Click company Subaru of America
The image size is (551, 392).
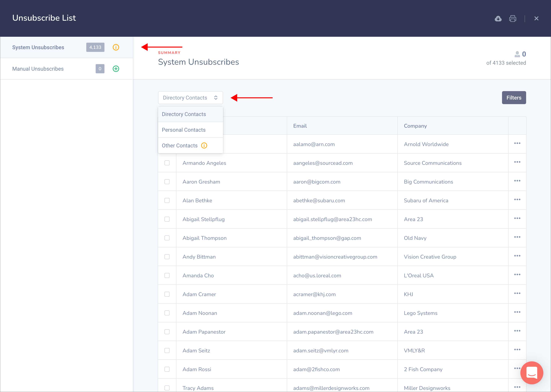pyautogui.click(x=426, y=201)
